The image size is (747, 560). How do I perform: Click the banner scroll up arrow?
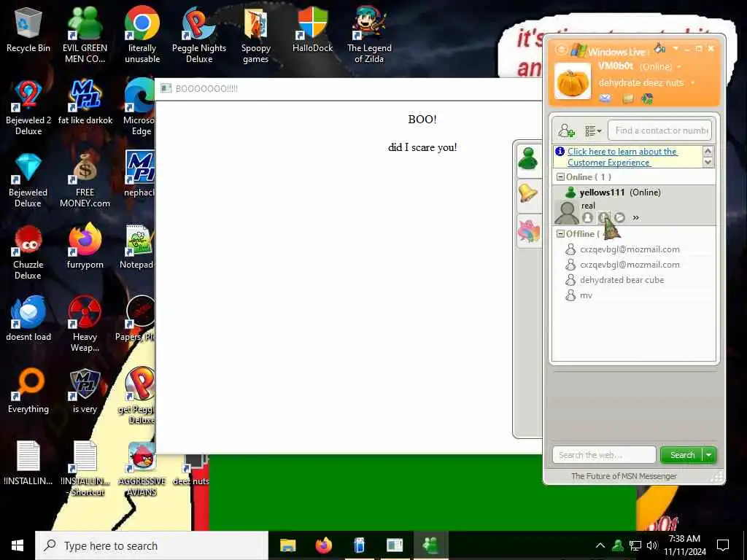pos(708,152)
